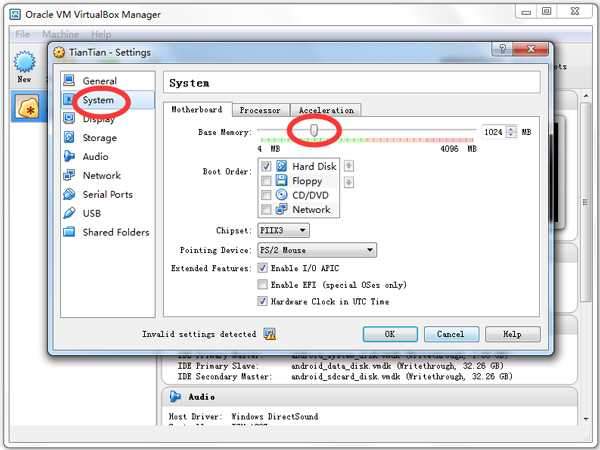Click the Cancel button
The height and width of the screenshot is (450, 600).
(450, 334)
